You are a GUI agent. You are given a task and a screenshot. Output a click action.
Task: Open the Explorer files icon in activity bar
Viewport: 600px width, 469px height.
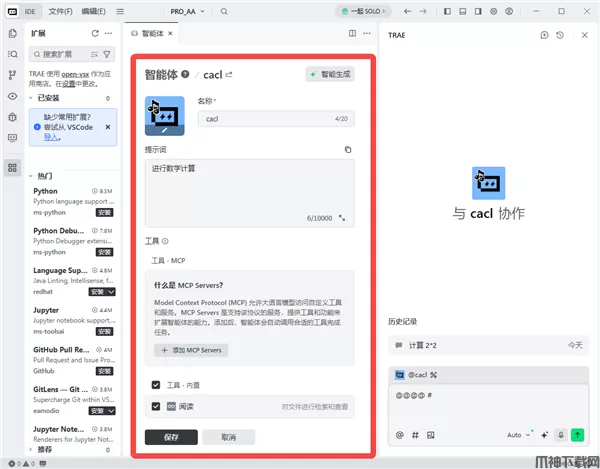coord(13,34)
